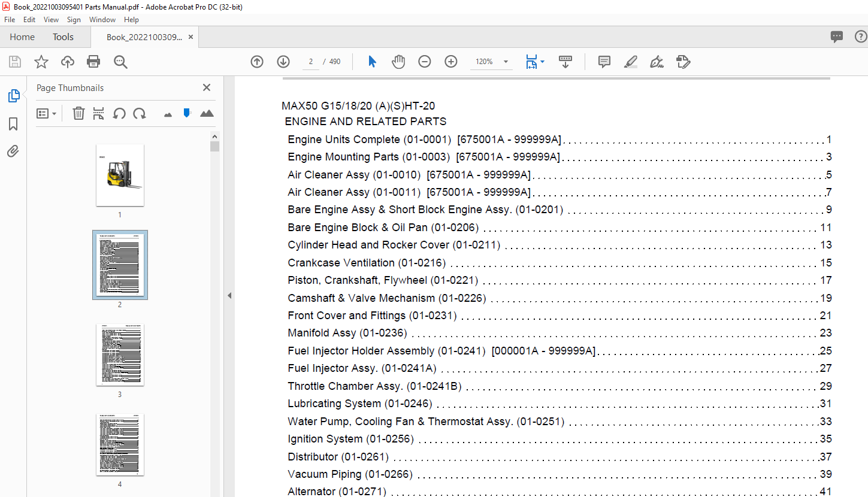
Task: Open Bare Engine Block & Oil Pan entry
Action: (559, 228)
